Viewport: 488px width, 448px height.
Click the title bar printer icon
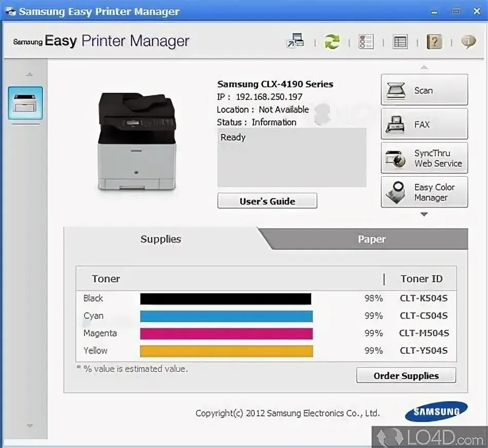click(x=11, y=11)
